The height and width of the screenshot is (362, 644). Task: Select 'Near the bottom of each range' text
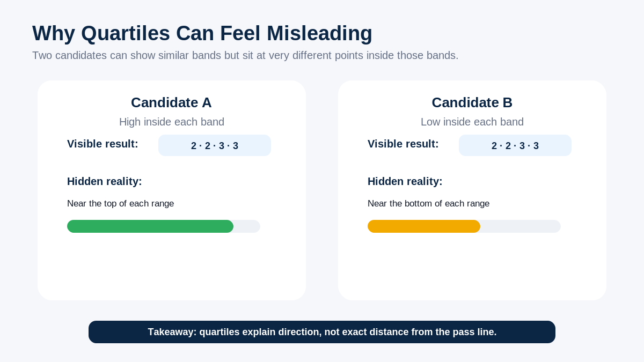point(429,204)
